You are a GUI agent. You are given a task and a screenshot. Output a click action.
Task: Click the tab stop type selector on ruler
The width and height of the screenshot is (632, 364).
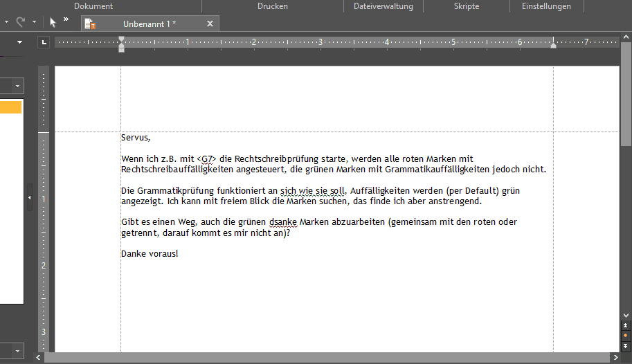coord(44,42)
